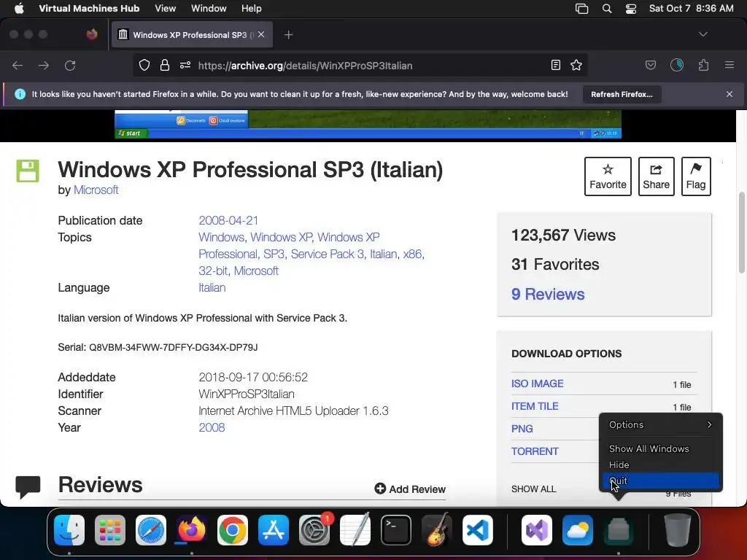The width and height of the screenshot is (747, 560).
Task: Open the 2008 year link
Action: pos(212,427)
